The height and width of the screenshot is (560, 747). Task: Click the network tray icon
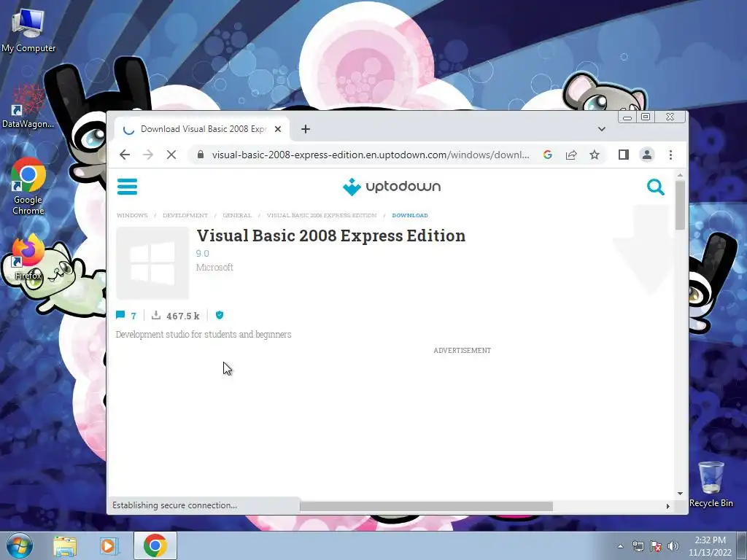(x=638, y=546)
